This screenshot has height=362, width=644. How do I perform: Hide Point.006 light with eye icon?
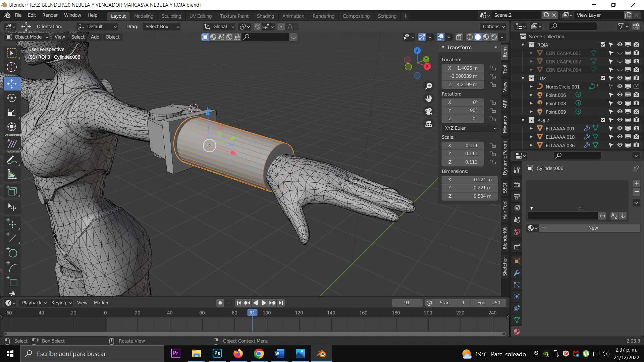pyautogui.click(x=620, y=95)
